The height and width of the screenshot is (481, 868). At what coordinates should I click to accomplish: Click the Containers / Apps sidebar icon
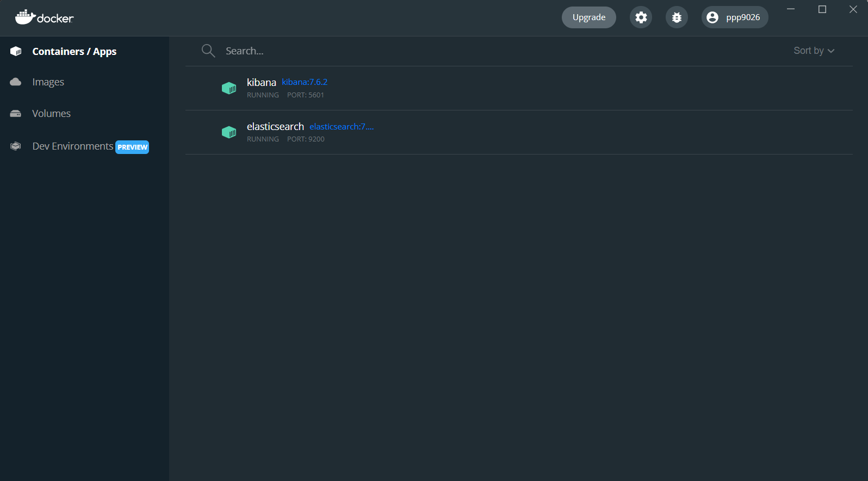pos(16,51)
